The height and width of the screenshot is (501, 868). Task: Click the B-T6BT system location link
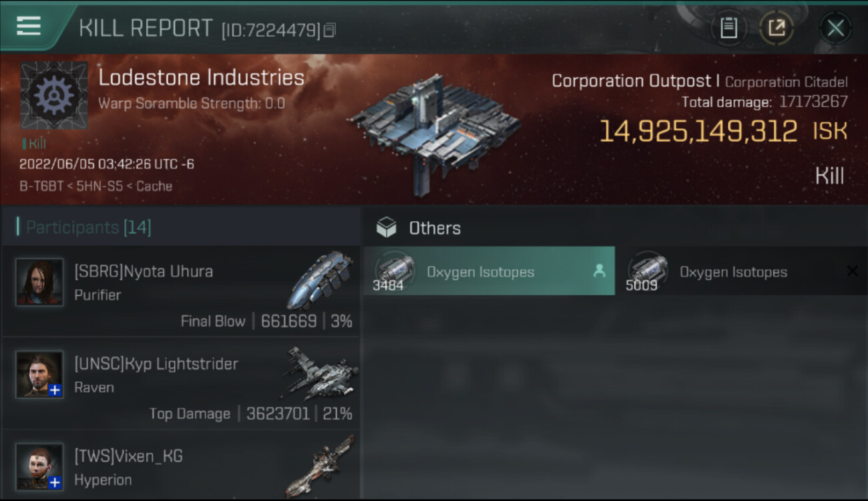[x=37, y=186]
